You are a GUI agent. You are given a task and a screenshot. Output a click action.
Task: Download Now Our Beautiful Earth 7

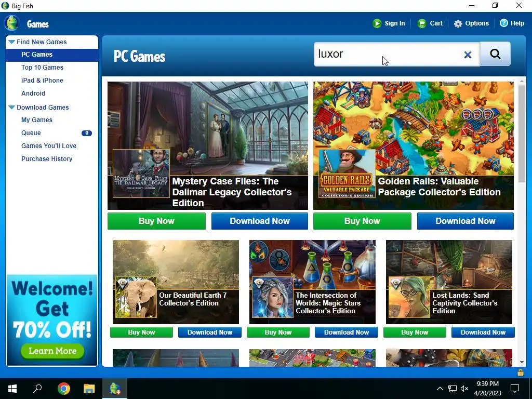coord(210,332)
